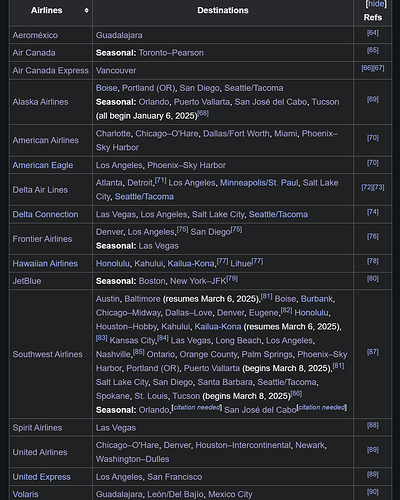Open the Spirit Airlines link

click(x=37, y=428)
